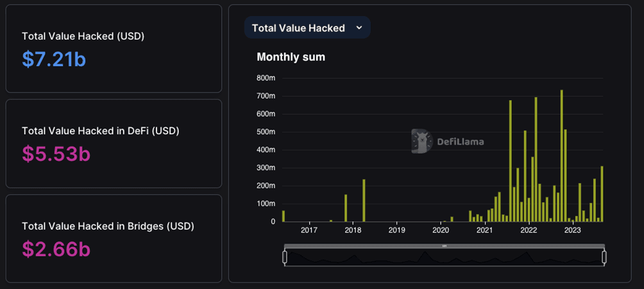This screenshot has width=644, height=289.
Task: Click the $2.66b Bridges hacked value
Action: coord(56,249)
